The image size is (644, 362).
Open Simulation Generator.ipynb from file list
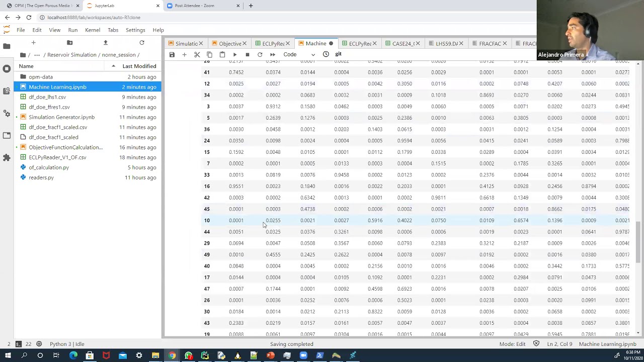click(61, 117)
